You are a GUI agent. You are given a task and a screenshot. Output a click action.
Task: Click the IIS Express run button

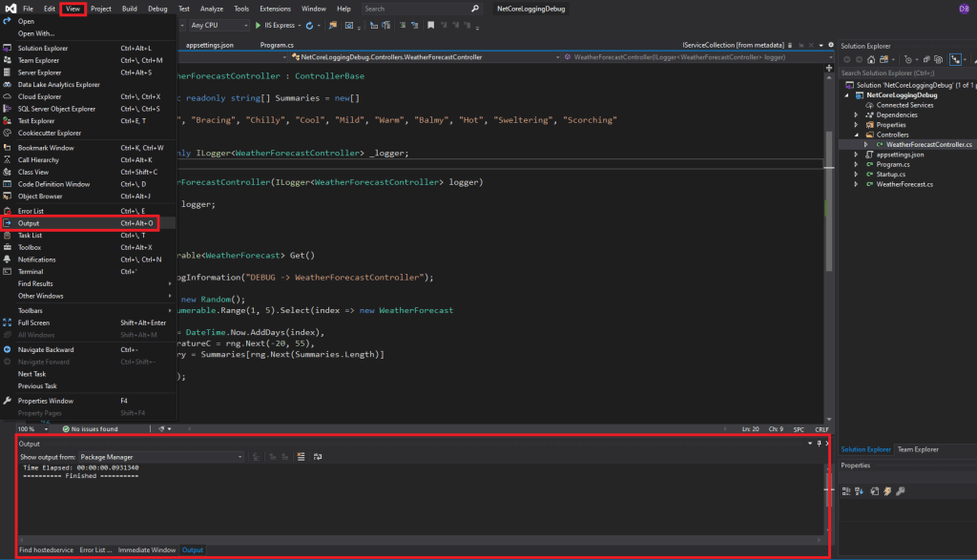click(x=274, y=25)
